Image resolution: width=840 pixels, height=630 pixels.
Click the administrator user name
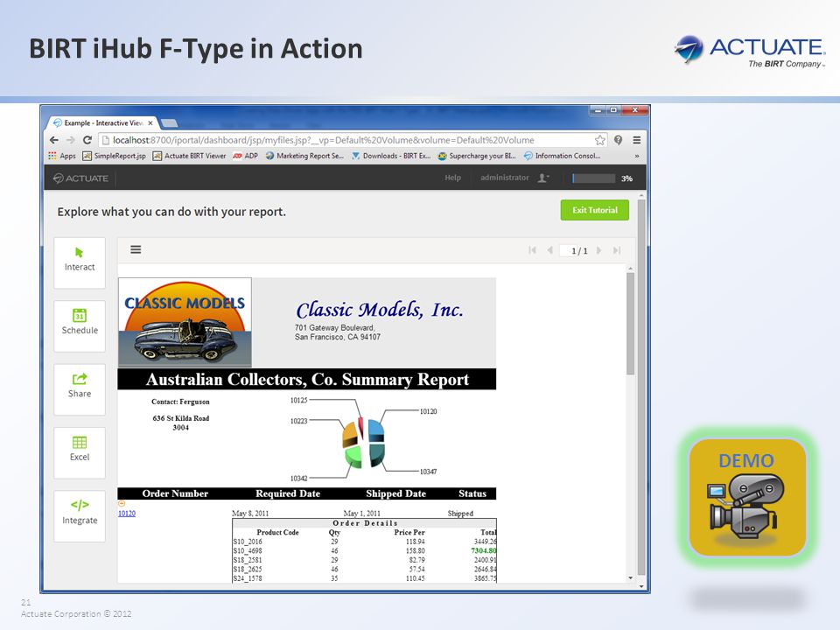[x=505, y=178]
